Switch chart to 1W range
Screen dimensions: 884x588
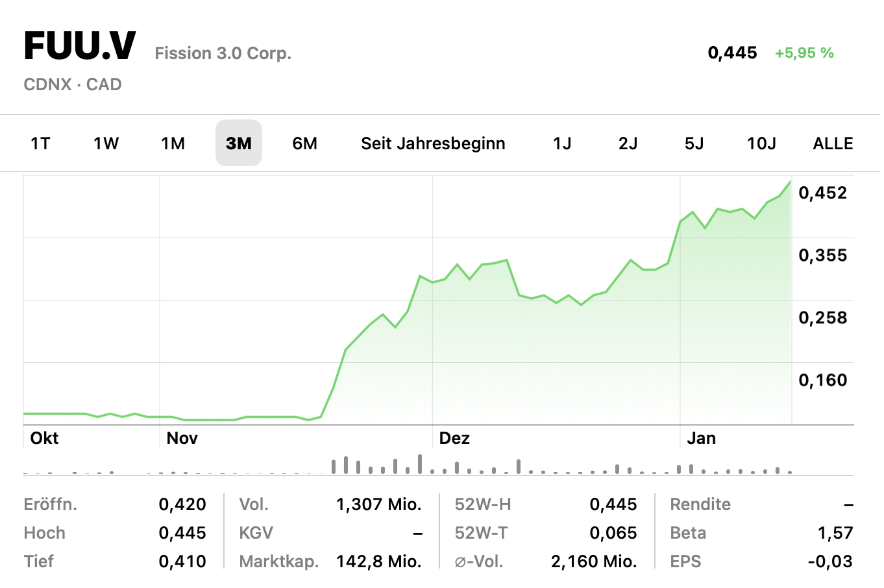pos(106,143)
